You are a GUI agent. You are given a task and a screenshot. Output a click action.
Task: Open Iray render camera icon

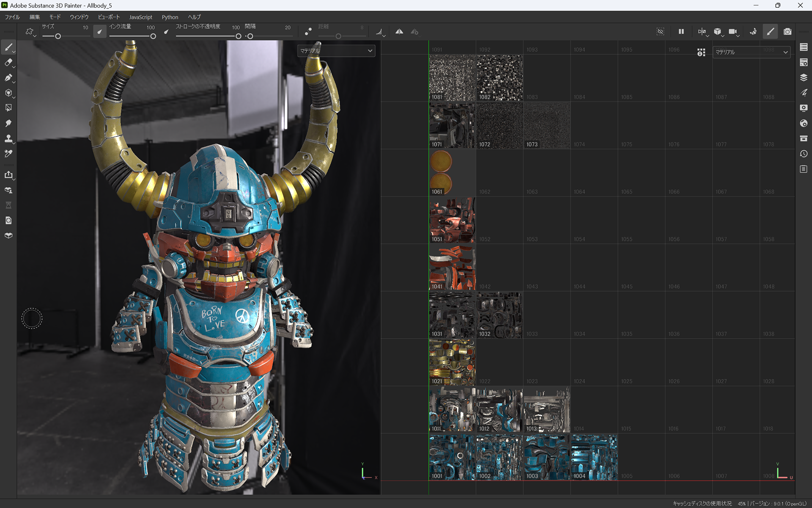[787, 32]
